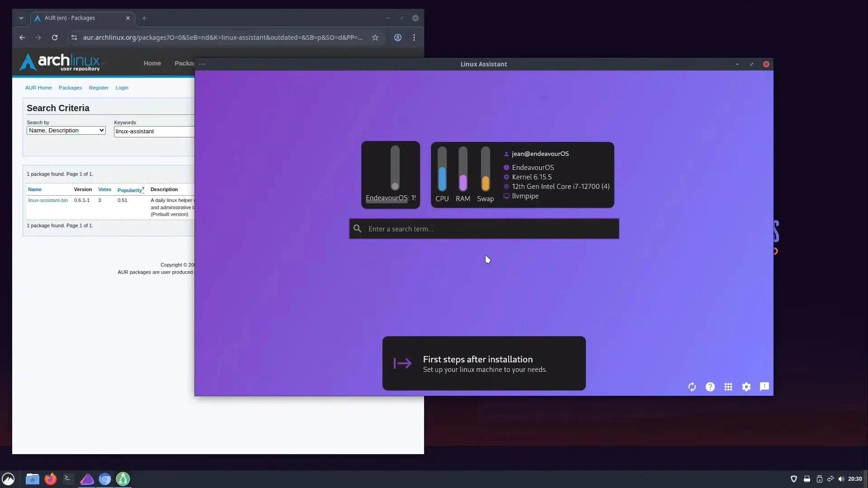Click the Arch Linux user repository logo
The height and width of the screenshot is (488, 868).
point(61,62)
